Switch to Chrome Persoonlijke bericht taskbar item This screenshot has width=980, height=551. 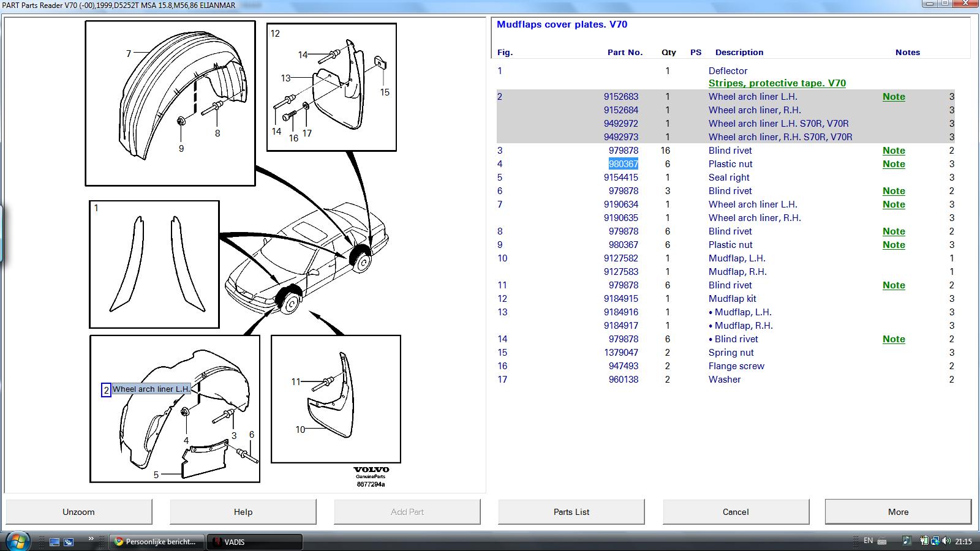(156, 542)
